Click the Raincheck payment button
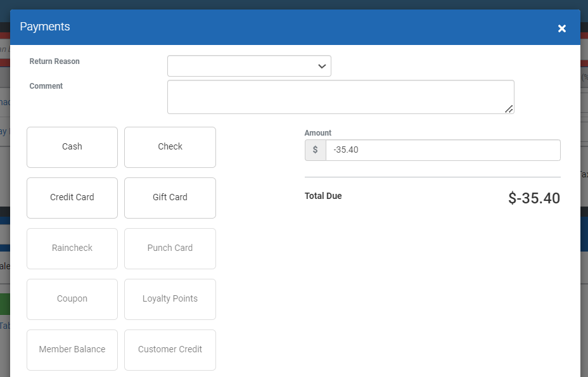 (72, 248)
